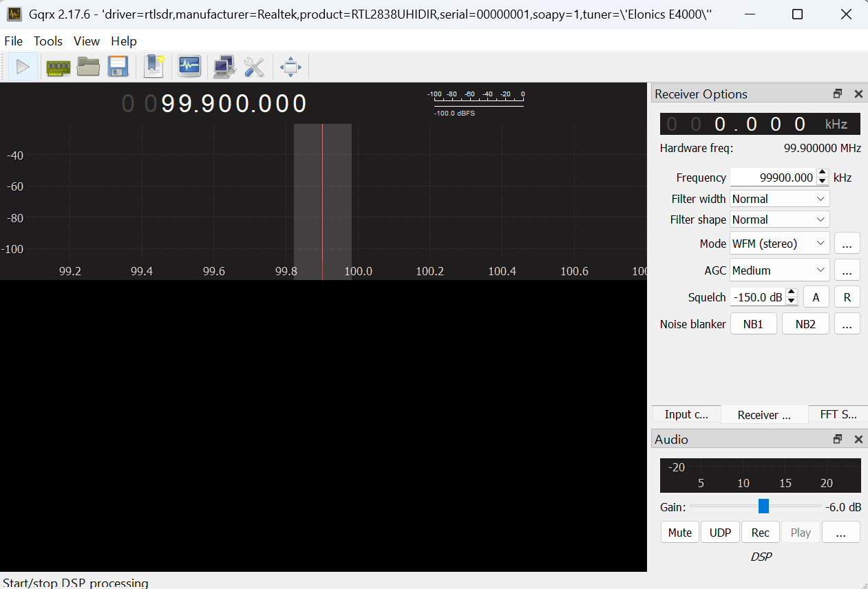The height and width of the screenshot is (589, 868).
Task: Toggle the NB2 noise blanker
Action: point(805,324)
